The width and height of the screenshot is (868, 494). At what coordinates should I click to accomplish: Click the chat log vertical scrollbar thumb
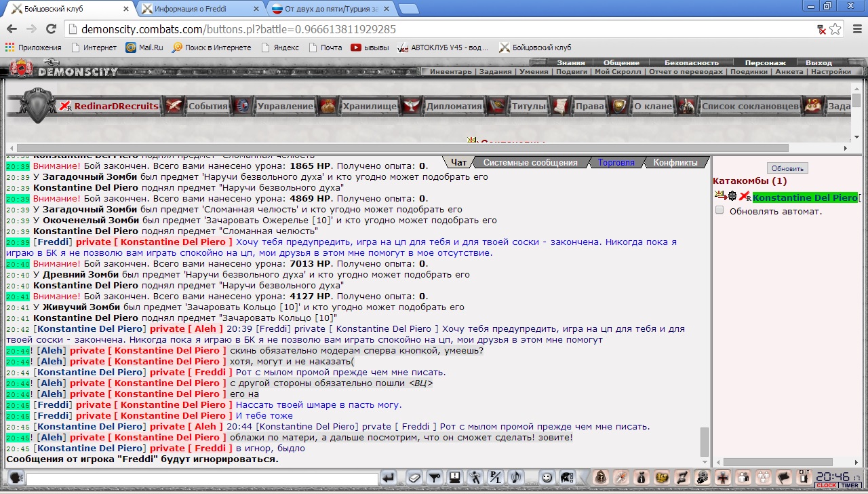705,442
